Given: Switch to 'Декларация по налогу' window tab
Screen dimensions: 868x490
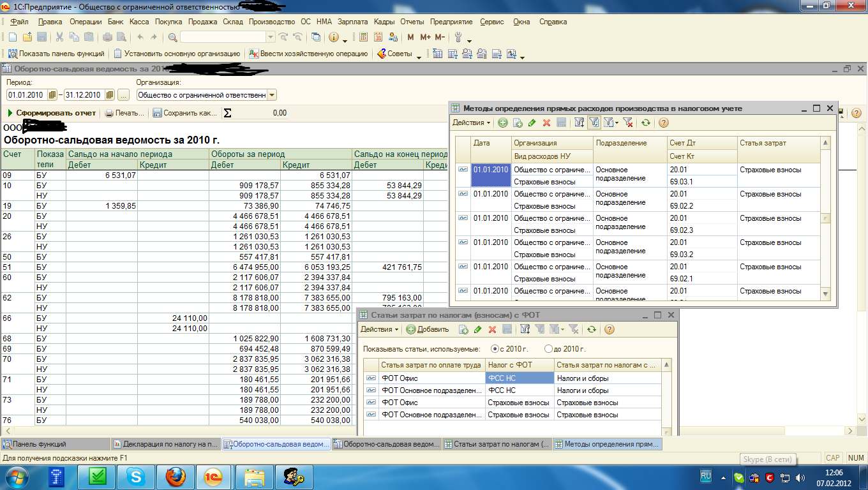Looking at the screenshot, I should [x=166, y=444].
